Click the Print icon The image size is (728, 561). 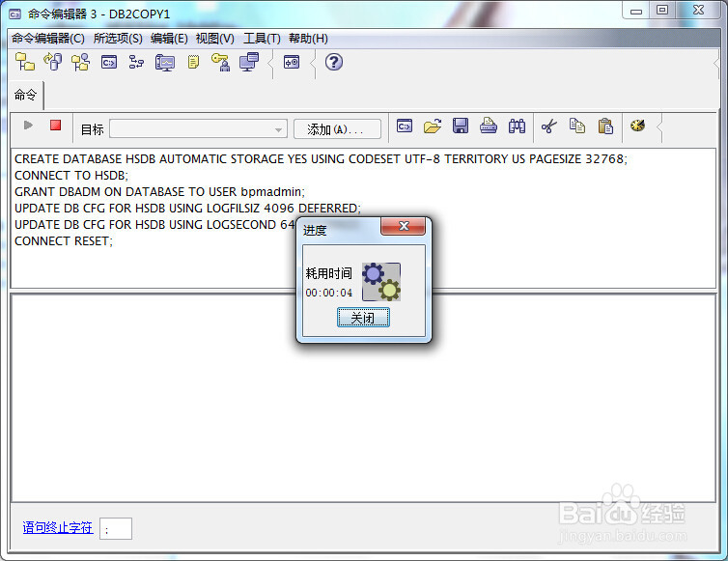pos(489,126)
